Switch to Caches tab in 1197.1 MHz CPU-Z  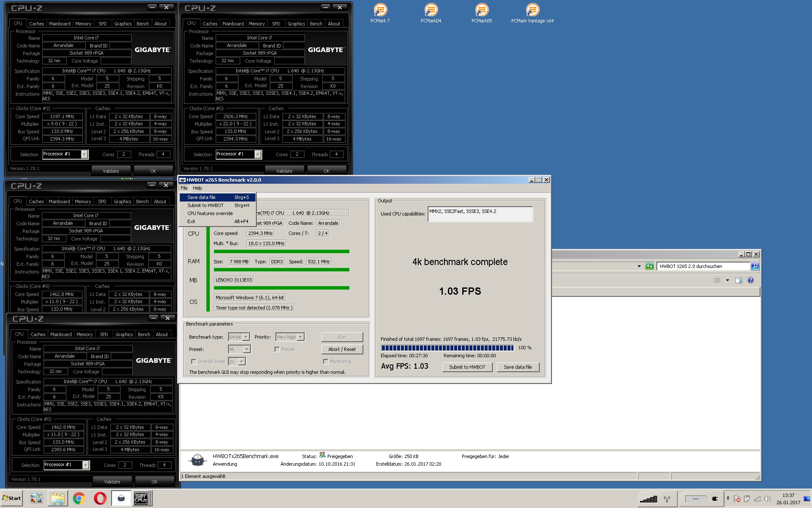point(37,24)
